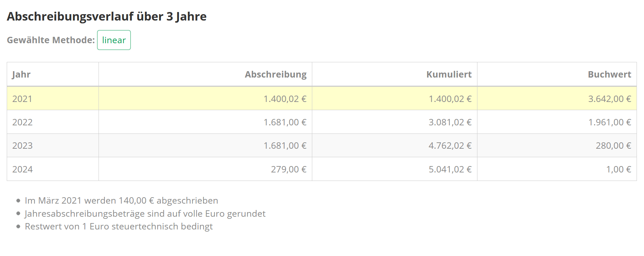Click the 'linear' method badge
The height and width of the screenshot is (256, 644).
click(x=114, y=40)
